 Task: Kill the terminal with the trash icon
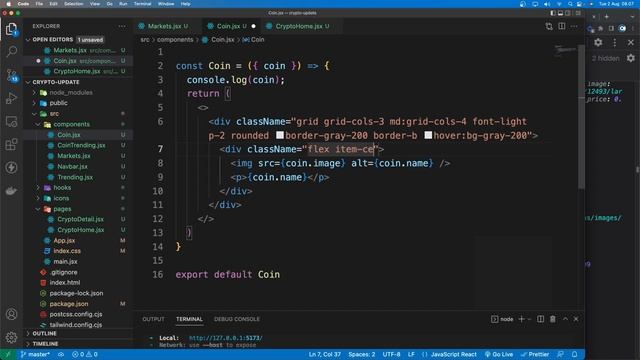coord(553,319)
